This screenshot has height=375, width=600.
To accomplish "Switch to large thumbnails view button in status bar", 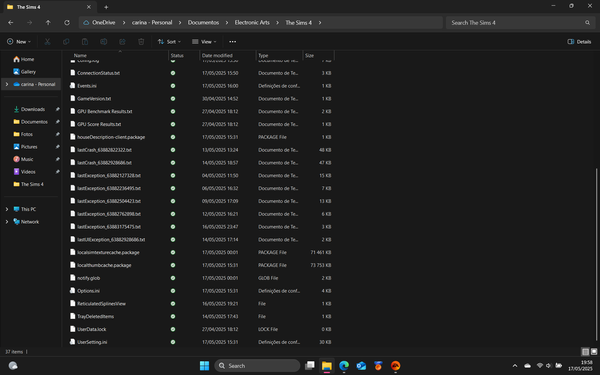I will pos(594,352).
